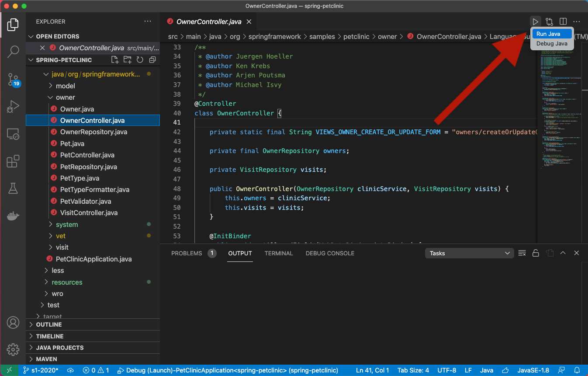Click the Run play button in editor toolbar
The height and width of the screenshot is (376, 588).
coord(535,21)
